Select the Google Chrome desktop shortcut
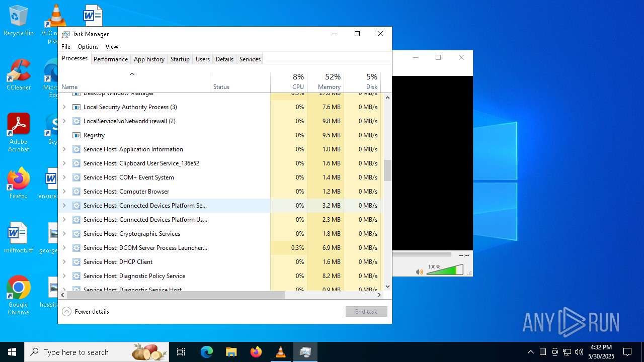Viewport: 644px width, 362px height. (18, 296)
